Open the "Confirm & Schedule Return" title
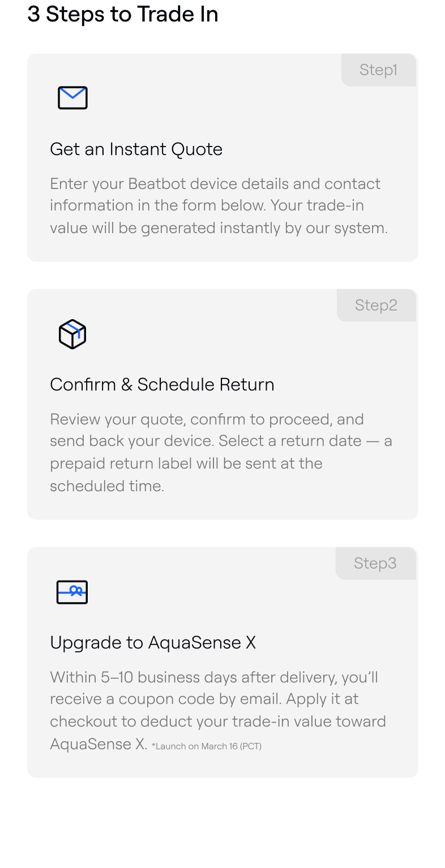The width and height of the screenshot is (445, 868). click(x=162, y=385)
